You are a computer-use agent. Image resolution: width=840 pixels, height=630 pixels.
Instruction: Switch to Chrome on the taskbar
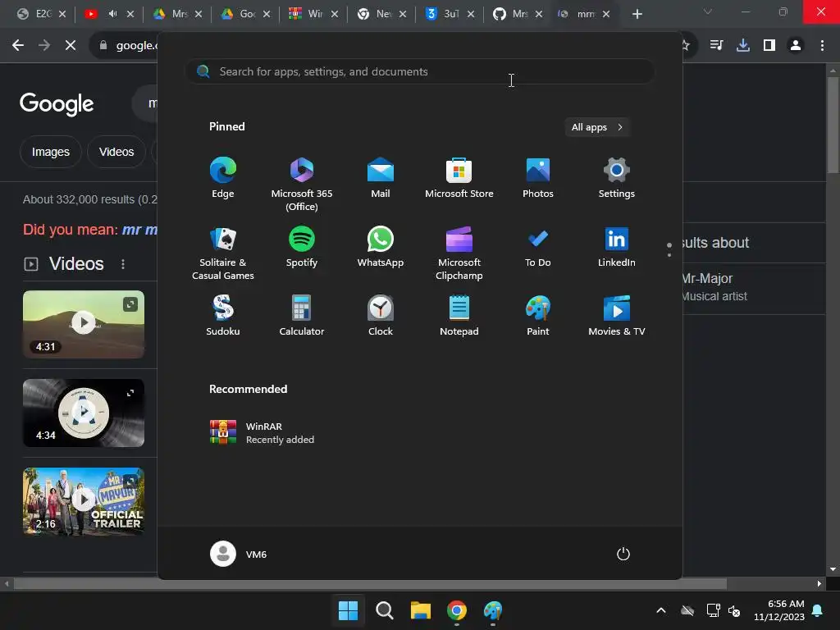456,610
